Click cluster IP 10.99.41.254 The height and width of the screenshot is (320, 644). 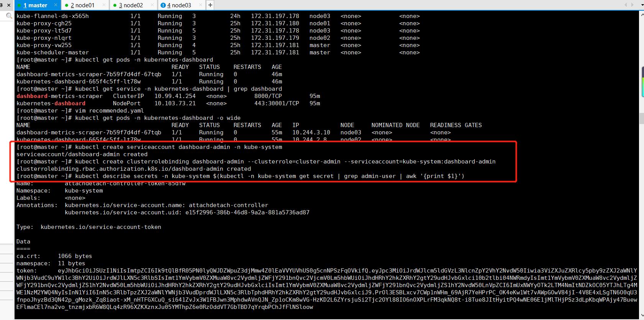click(175, 96)
